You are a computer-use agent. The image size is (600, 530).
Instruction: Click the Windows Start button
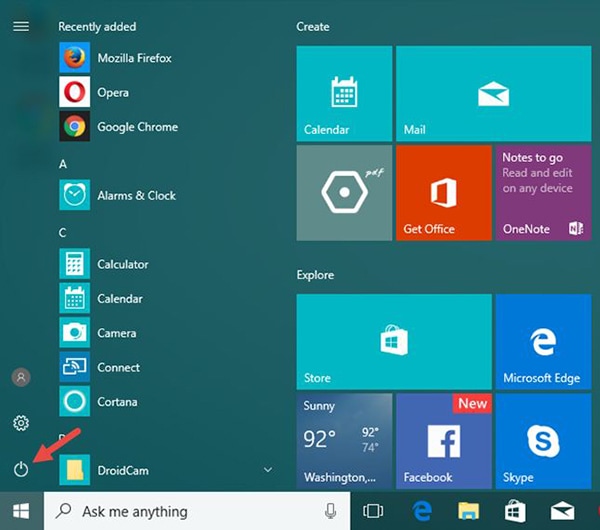coord(21,511)
